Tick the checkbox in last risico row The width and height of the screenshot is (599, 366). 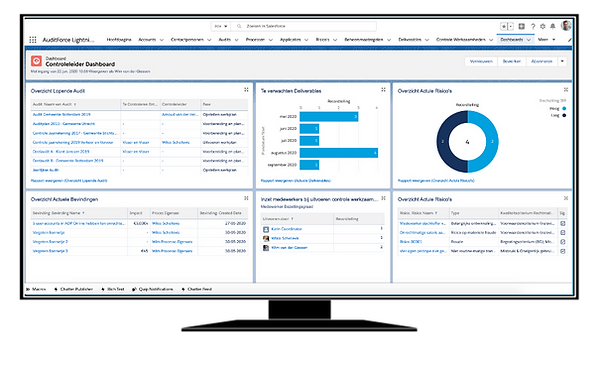[563, 251]
